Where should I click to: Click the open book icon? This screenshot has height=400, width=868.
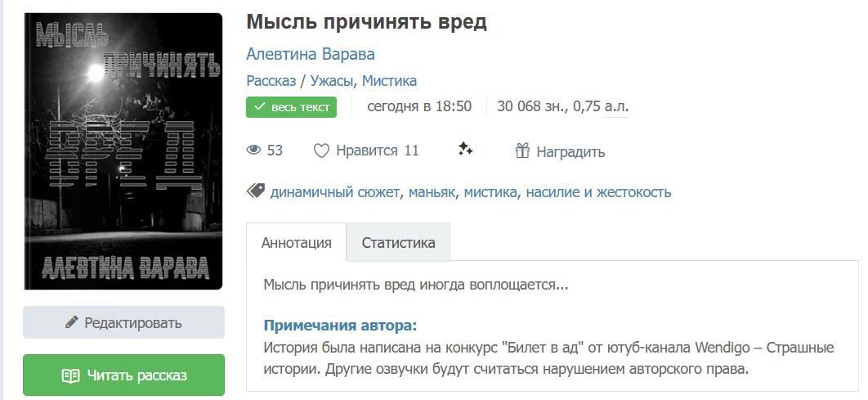coord(71,375)
